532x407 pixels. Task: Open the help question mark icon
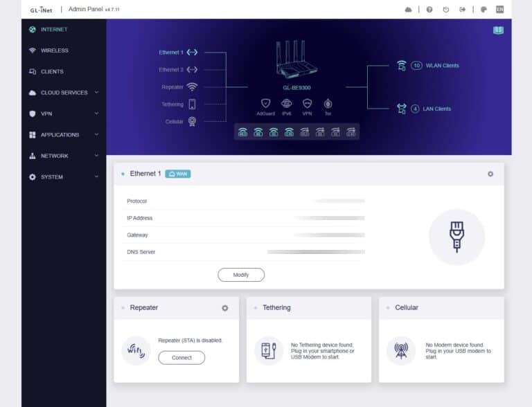pyautogui.click(x=429, y=10)
